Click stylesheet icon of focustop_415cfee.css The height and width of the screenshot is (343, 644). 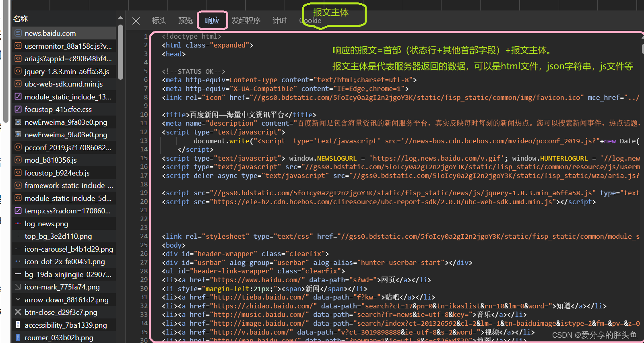[18, 109]
